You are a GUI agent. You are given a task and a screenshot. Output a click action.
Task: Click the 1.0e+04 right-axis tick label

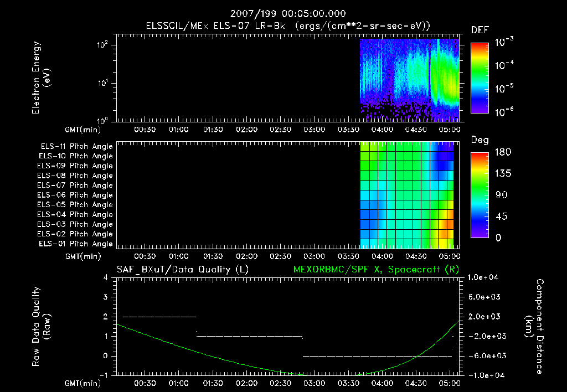click(483, 278)
